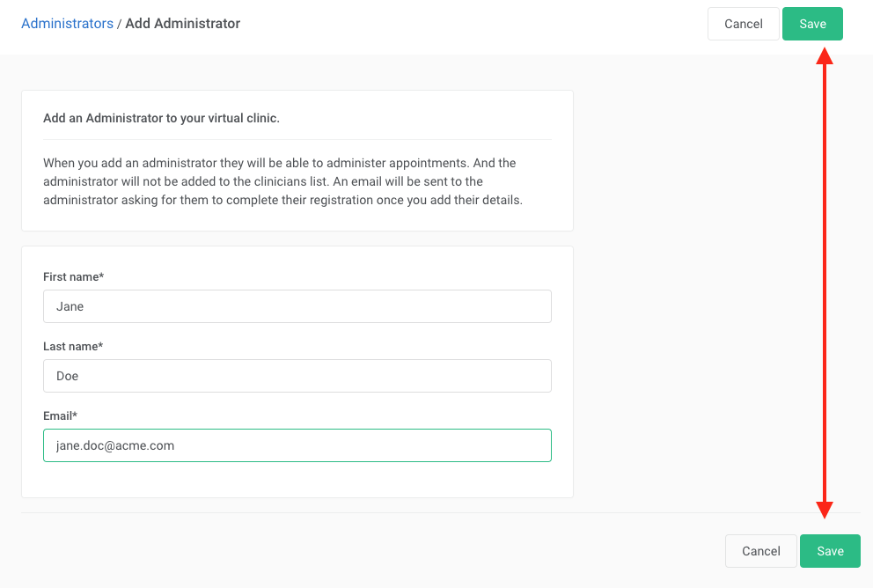The image size is (873, 588).
Task: Focus the First name field containing Jane
Action: pyautogui.click(x=297, y=306)
